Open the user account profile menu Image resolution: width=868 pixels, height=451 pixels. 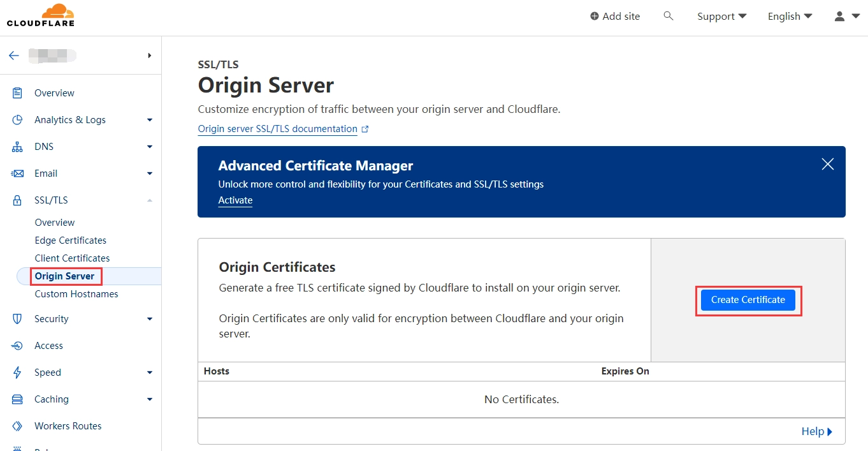(x=847, y=17)
